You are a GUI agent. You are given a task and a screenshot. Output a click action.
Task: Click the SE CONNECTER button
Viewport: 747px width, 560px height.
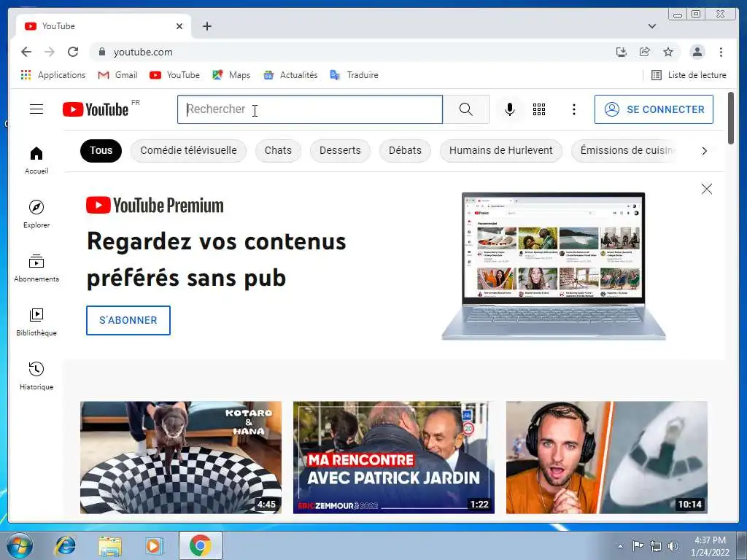click(x=654, y=109)
